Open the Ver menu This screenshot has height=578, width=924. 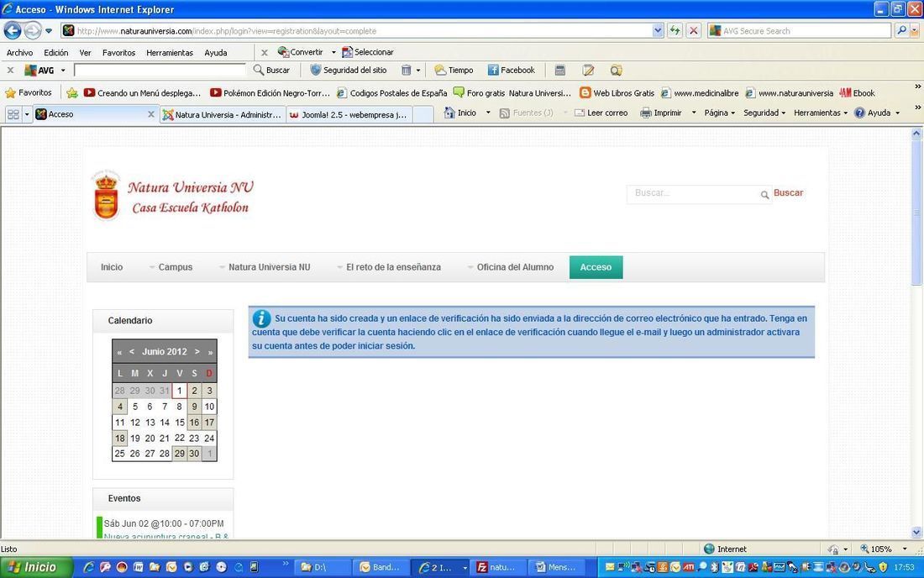pos(85,52)
